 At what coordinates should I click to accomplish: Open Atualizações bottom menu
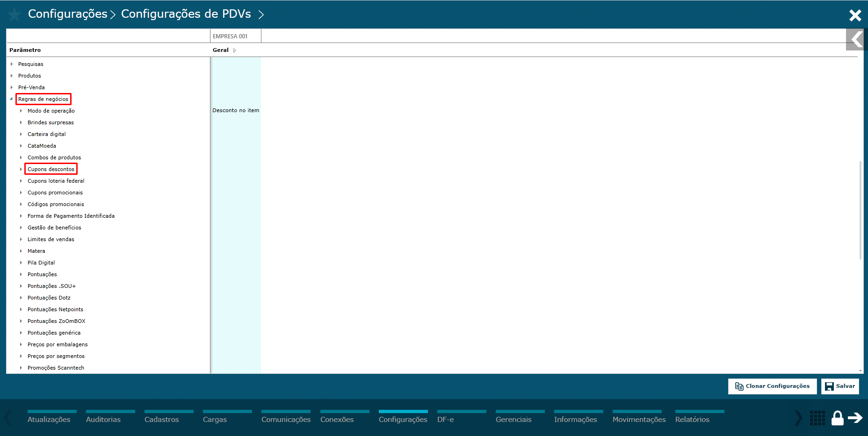click(49, 419)
